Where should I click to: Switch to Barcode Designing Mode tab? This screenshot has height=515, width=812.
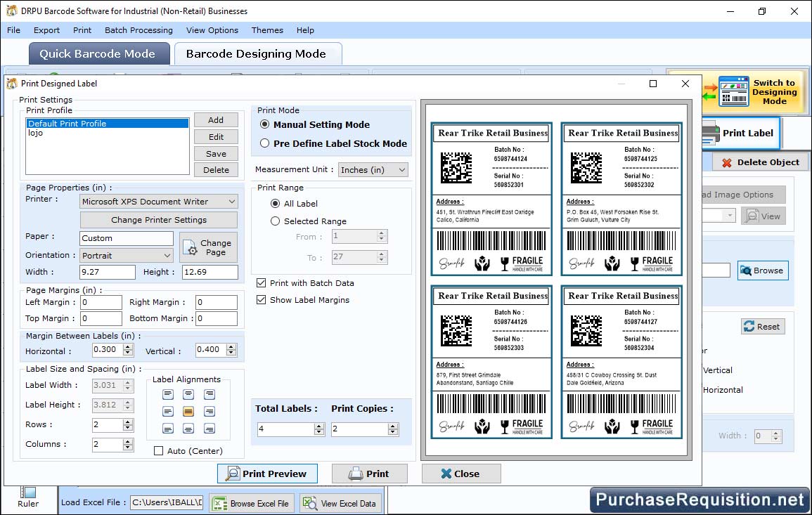point(256,54)
